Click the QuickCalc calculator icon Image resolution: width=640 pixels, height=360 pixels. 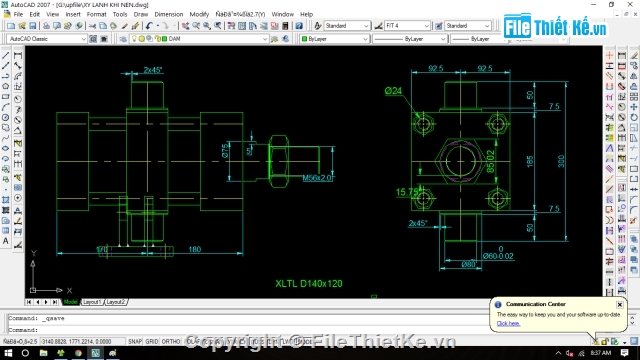pos(285,26)
